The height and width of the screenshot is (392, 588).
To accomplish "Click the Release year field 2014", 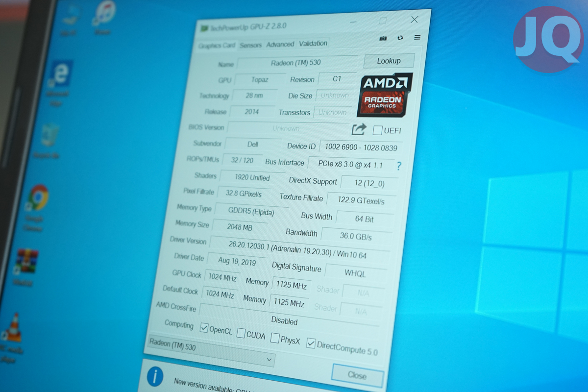I will point(252,111).
